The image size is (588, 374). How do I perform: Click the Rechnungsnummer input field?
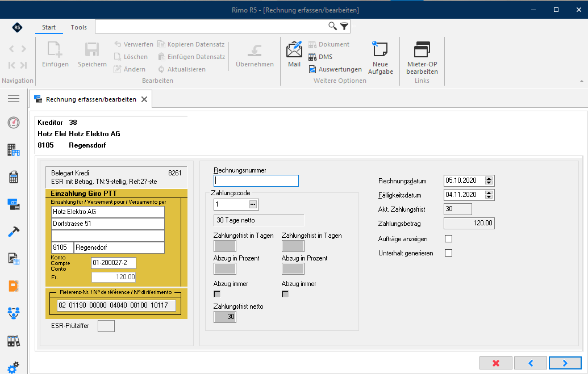pos(256,180)
